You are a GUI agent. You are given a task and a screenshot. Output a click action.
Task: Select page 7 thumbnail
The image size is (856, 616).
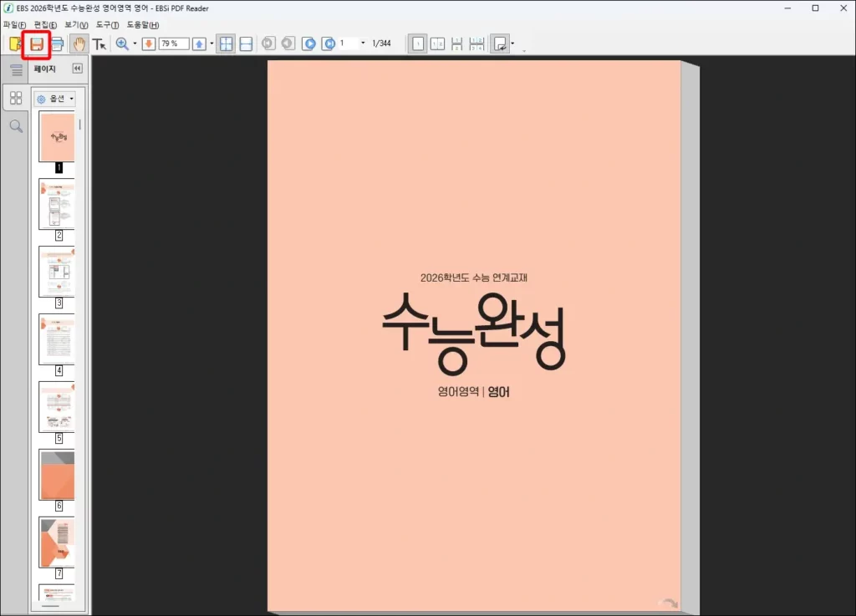pos(57,542)
